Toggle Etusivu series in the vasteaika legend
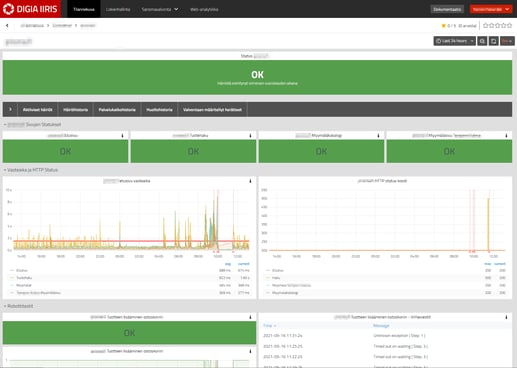 pos(22,270)
